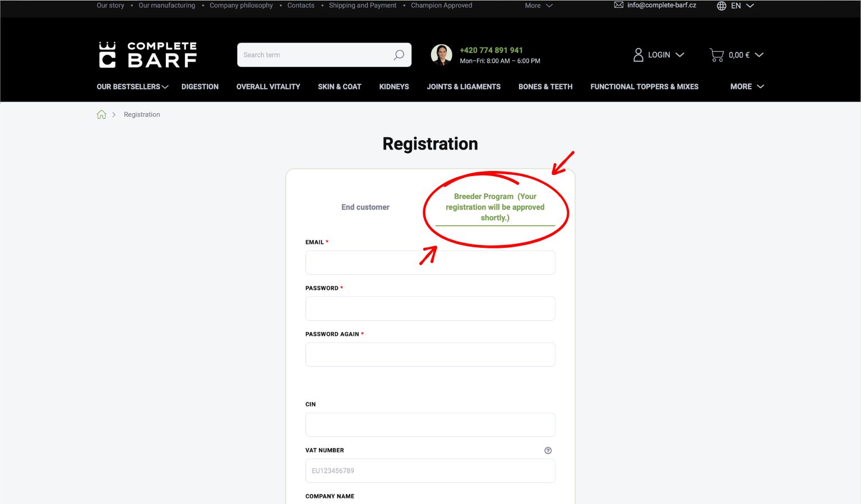Open the Shipping and Payment link

(363, 5)
